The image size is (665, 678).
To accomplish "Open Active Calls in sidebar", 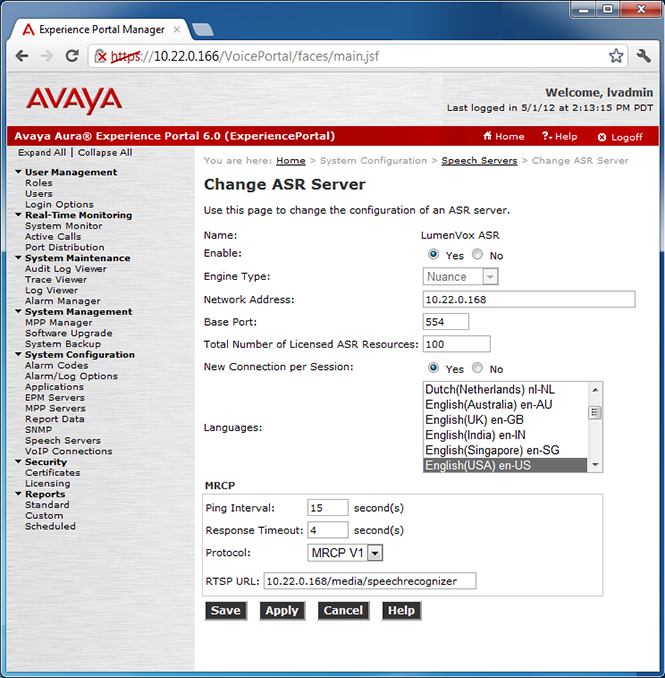I will [x=53, y=237].
